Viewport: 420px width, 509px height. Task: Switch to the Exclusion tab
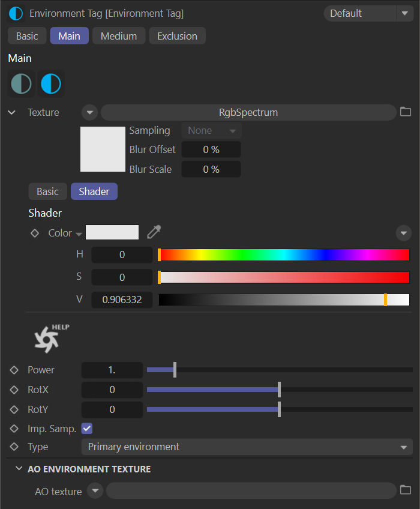tap(177, 36)
